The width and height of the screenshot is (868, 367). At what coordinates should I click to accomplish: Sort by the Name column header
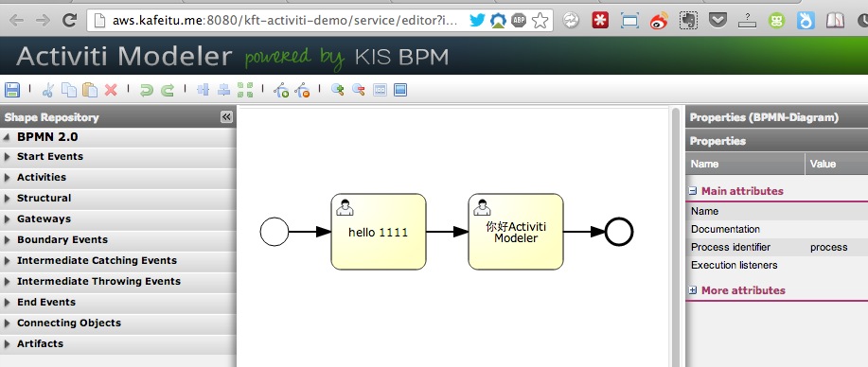click(x=745, y=164)
